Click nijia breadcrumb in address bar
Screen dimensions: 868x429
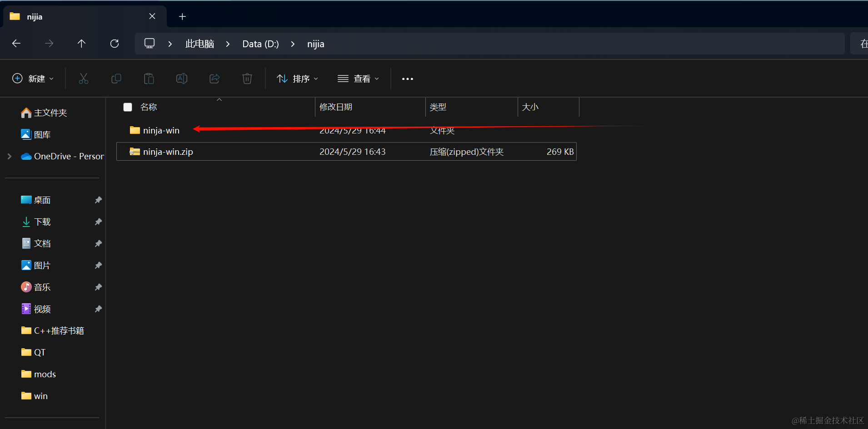pyautogui.click(x=315, y=44)
